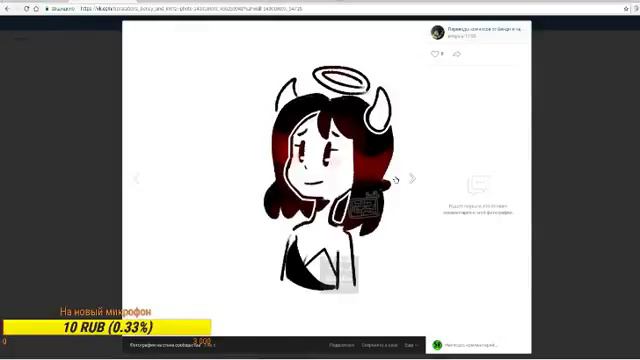Go to next photo with right arrow
Image resolution: width=640 pixels, height=360 pixels.
point(412,178)
